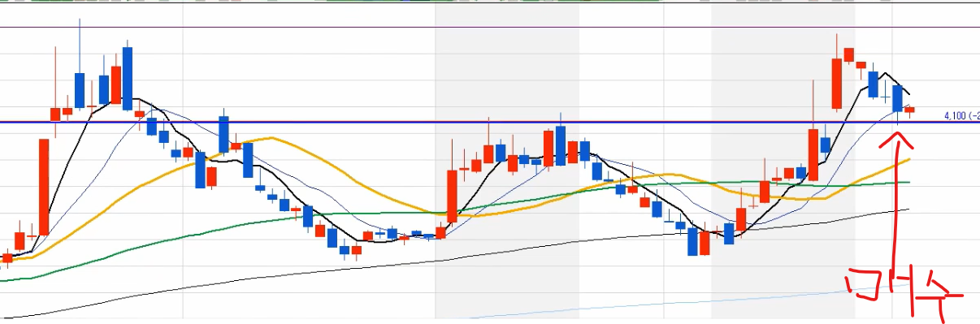Select the thin purple horizontal line
The width and height of the screenshot is (980, 324).
pyautogui.click(x=490, y=27)
